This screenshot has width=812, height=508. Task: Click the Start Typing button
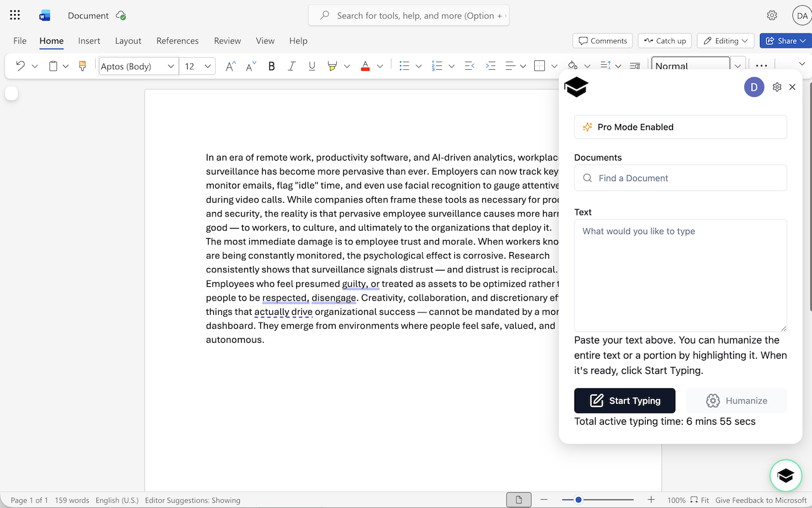(625, 401)
